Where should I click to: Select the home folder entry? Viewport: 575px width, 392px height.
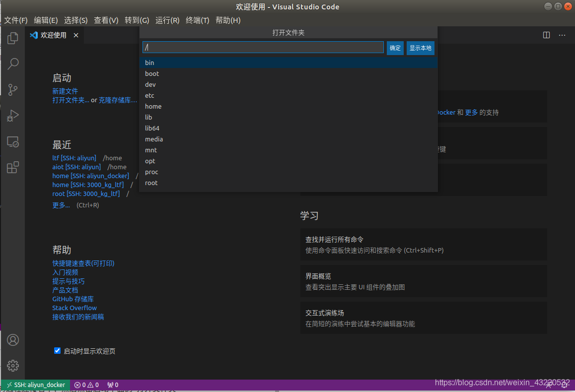coord(288,106)
